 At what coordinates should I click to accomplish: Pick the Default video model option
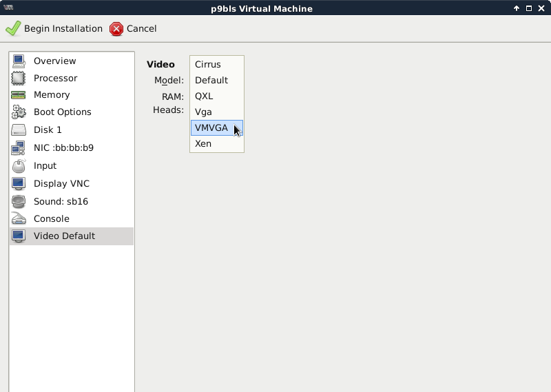tap(211, 81)
